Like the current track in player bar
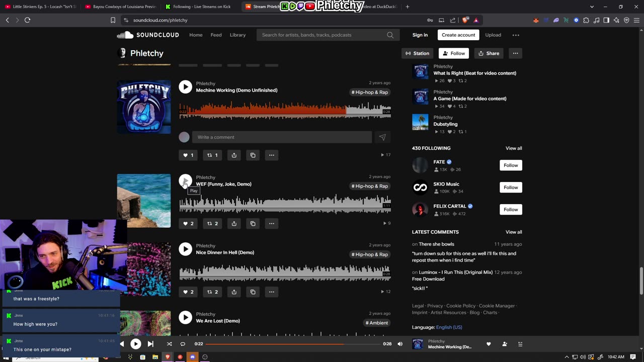 click(x=489, y=344)
